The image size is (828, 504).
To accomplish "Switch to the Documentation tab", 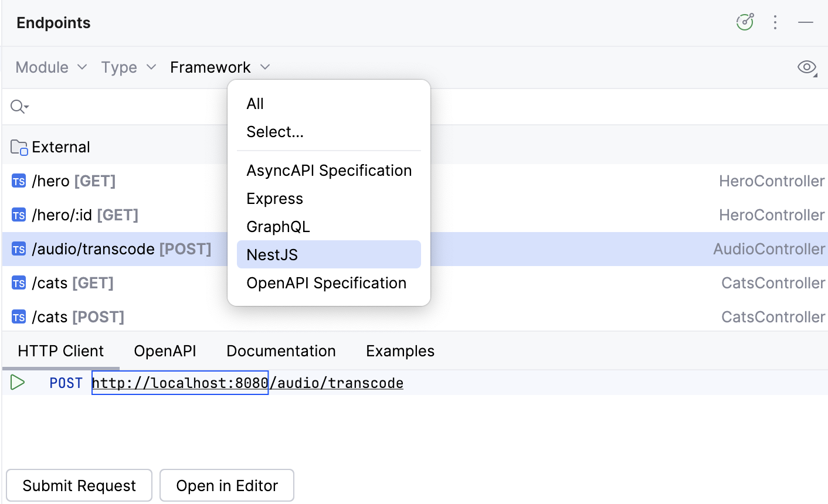I will (281, 350).
